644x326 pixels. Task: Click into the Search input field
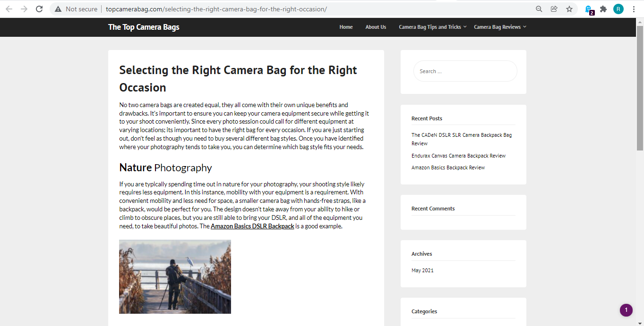pos(465,71)
